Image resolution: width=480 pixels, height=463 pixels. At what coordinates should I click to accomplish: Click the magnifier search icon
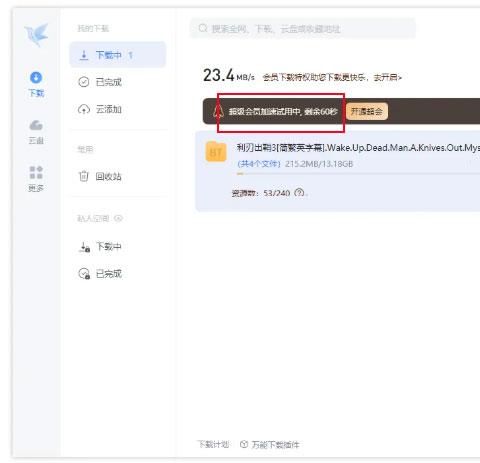pos(203,28)
